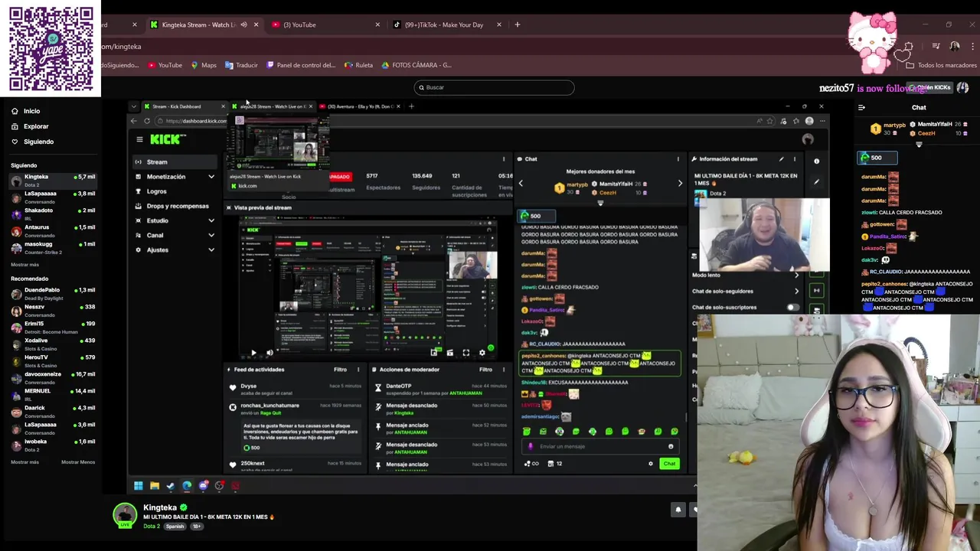Open Ruleta bookmark in bookmarks bar
This screenshot has width=980, height=551.
(x=359, y=65)
